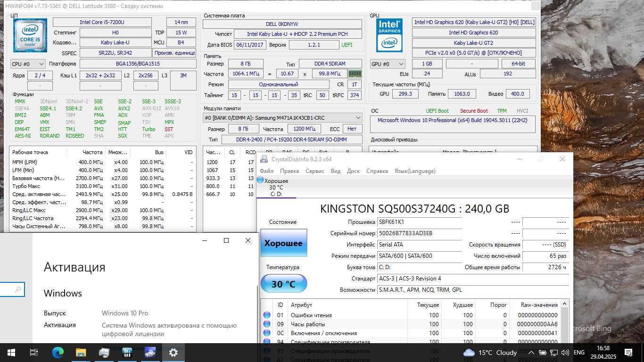Open the Вид menu in CrystalDiskInfo
644x362 pixels.
(x=336, y=171)
